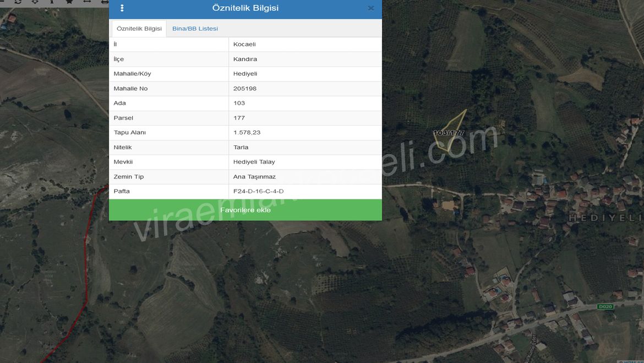Screen dimensions: 644x363
Task: Select the Mahalle No value 205198
Action: [x=245, y=88]
